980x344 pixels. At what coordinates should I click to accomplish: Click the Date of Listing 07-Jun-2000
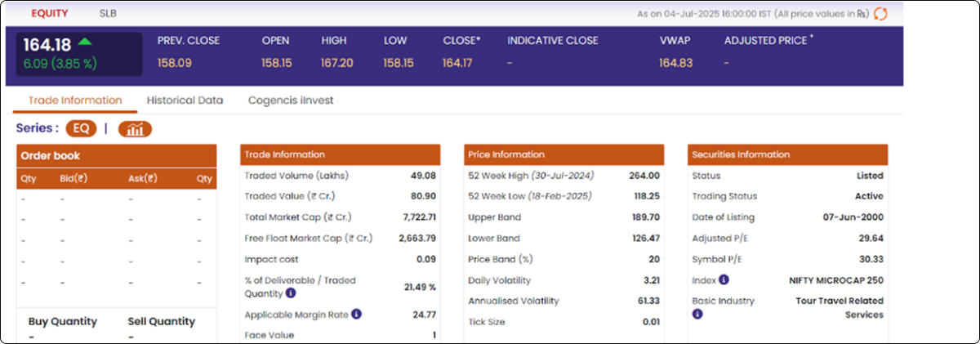point(853,217)
